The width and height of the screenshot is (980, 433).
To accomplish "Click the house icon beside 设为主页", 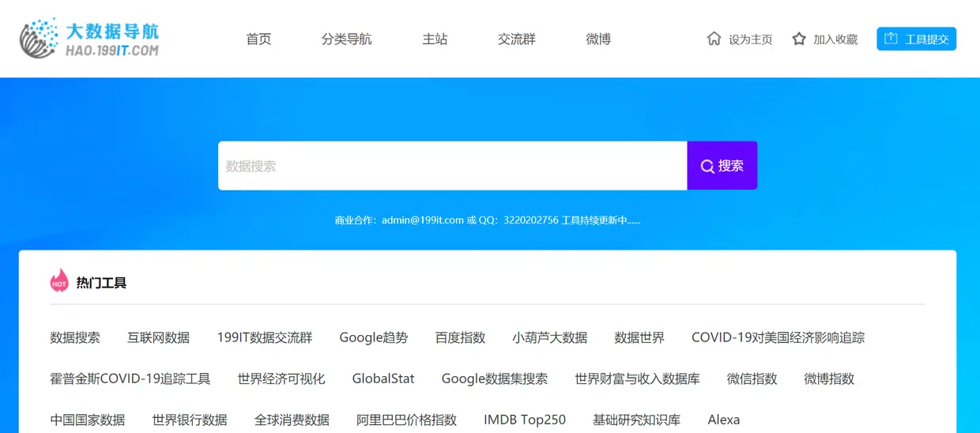I will 714,39.
